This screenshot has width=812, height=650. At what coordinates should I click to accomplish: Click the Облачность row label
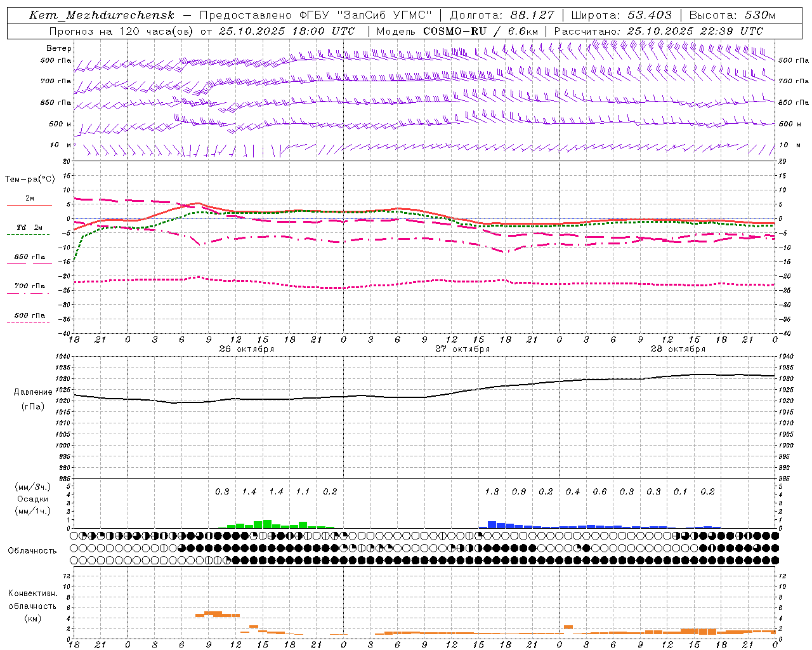click(32, 551)
